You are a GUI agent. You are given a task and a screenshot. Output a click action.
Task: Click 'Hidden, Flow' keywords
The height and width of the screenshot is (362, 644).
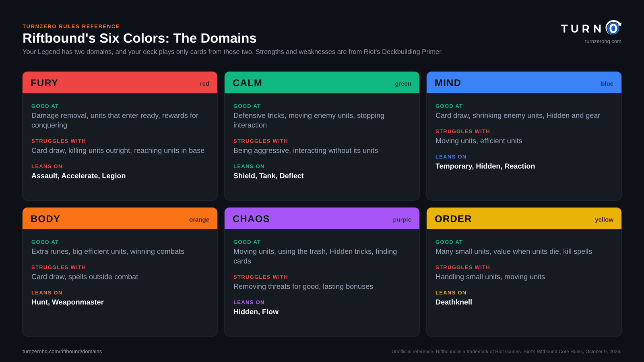256,312
